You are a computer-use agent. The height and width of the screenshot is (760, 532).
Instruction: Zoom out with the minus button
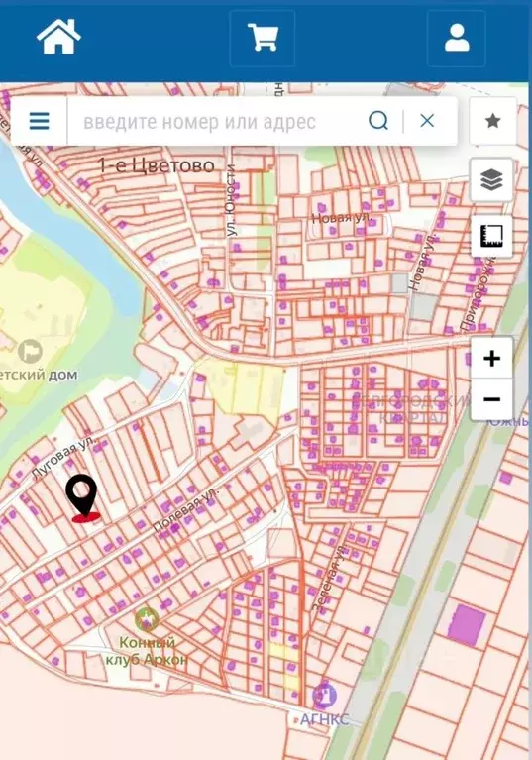pyautogui.click(x=491, y=400)
